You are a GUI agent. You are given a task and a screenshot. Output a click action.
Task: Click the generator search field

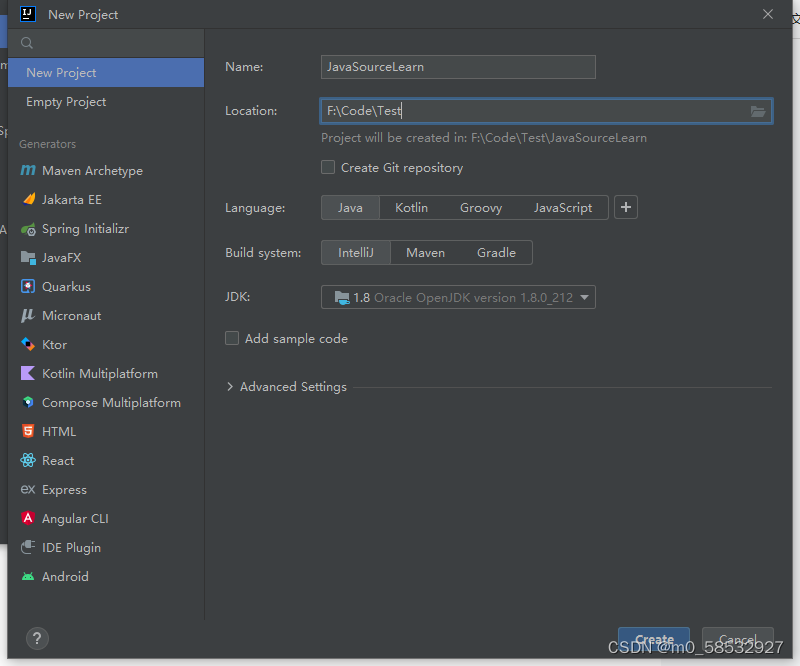[x=106, y=43]
